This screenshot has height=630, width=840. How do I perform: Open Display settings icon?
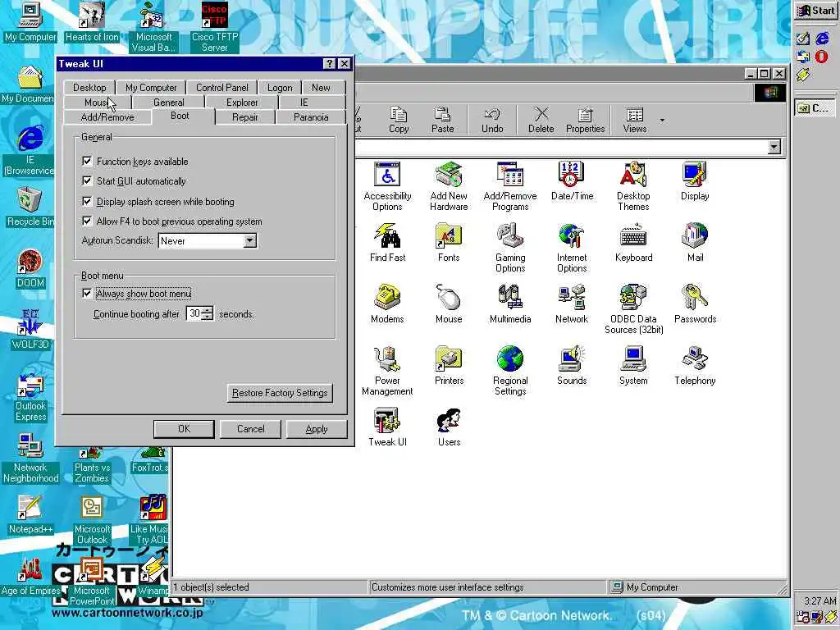click(x=695, y=181)
